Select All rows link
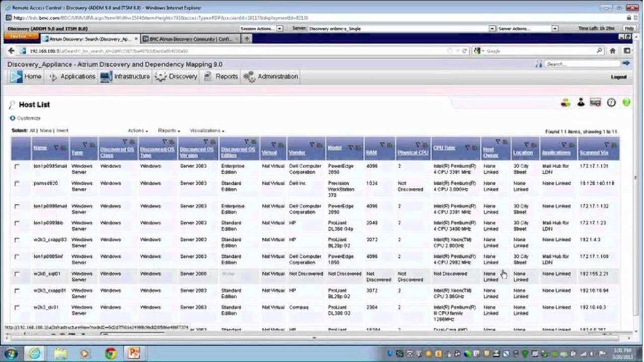The image size is (644, 362). (x=32, y=131)
